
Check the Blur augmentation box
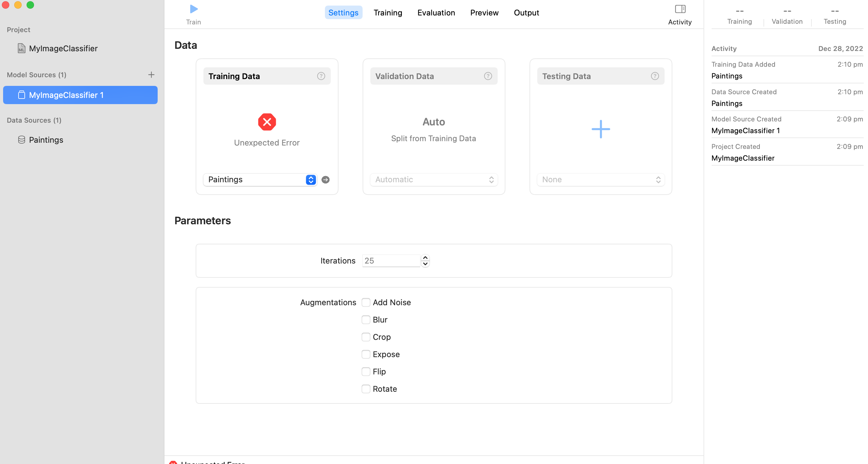pos(366,319)
